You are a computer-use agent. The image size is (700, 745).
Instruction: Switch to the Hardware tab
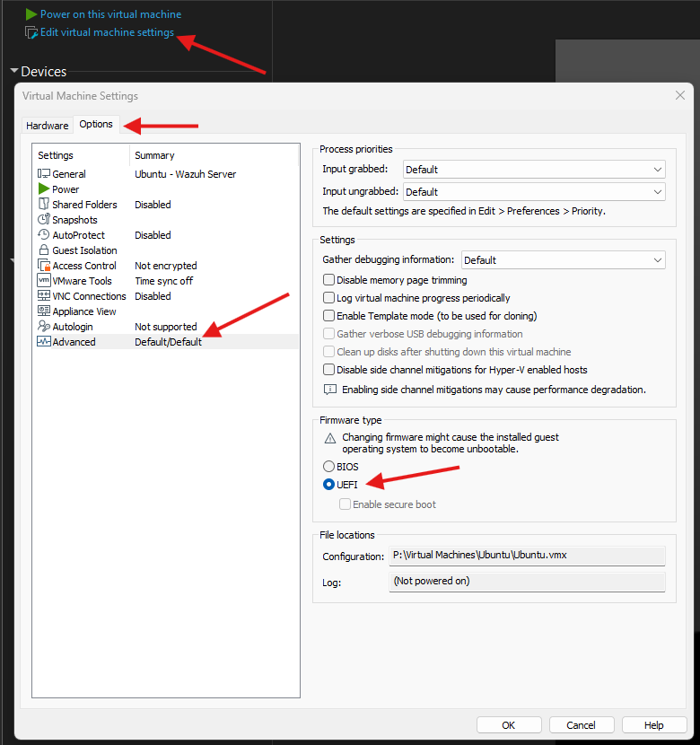pyautogui.click(x=47, y=126)
